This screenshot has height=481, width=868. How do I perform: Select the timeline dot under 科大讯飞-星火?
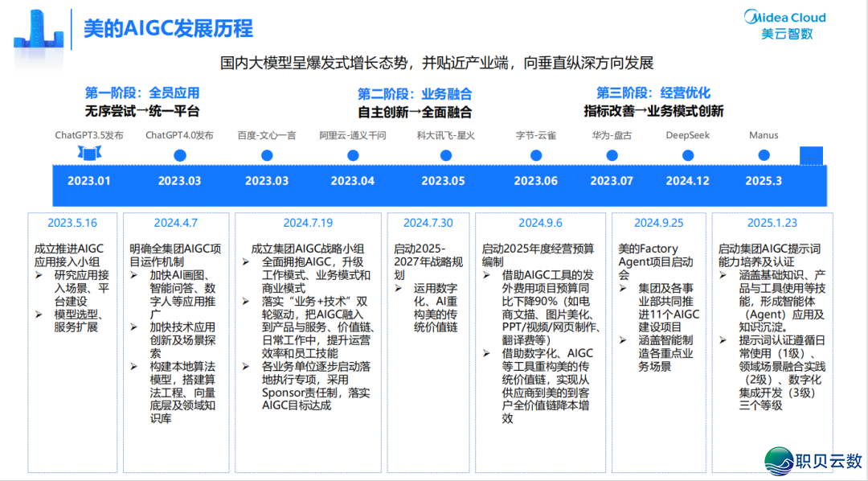445,156
